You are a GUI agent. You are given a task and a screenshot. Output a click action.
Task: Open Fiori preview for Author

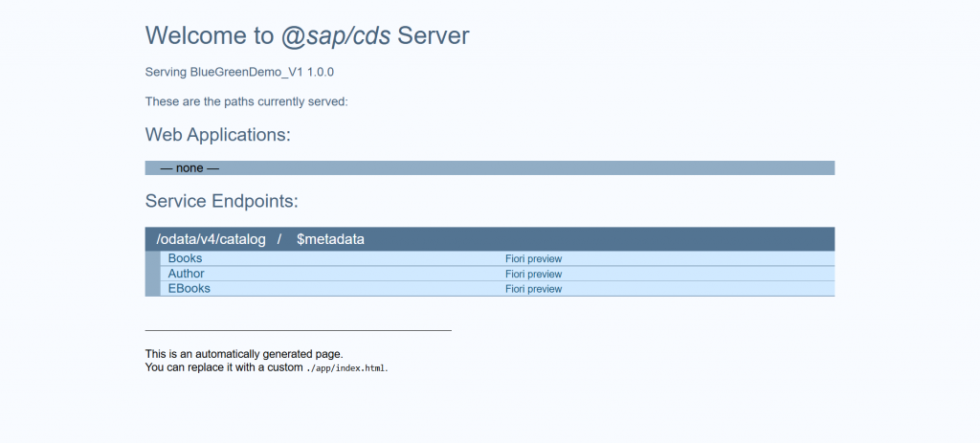[534, 274]
